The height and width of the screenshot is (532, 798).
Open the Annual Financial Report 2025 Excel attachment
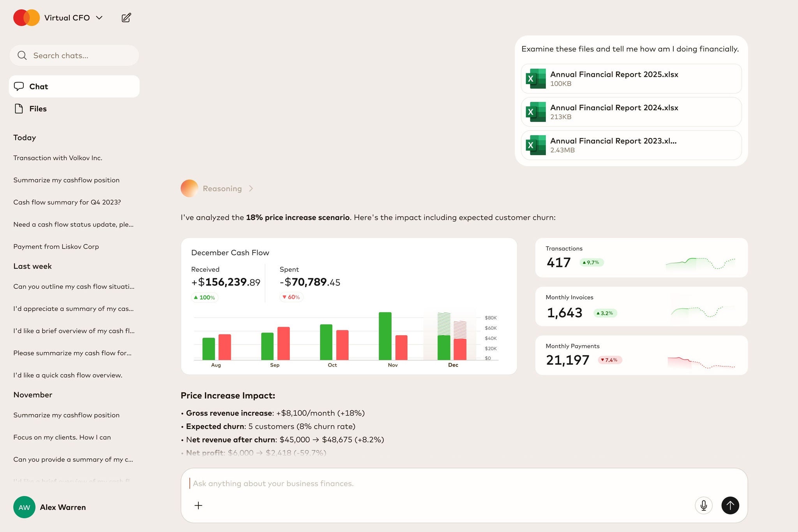(630, 78)
